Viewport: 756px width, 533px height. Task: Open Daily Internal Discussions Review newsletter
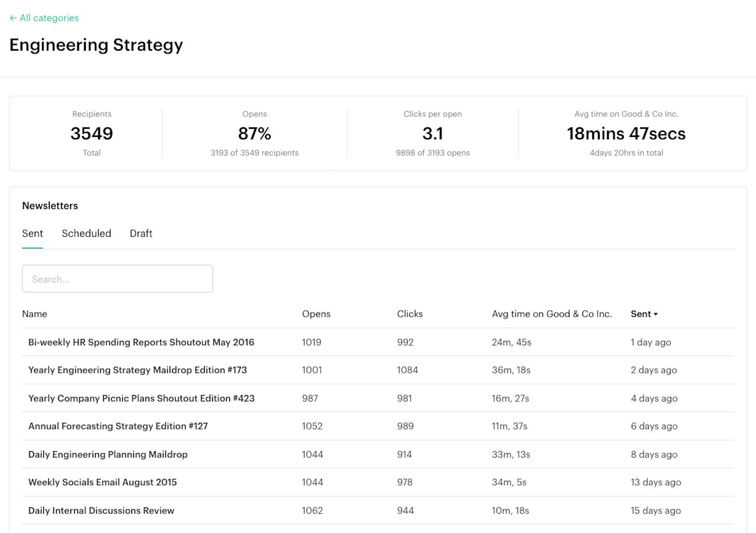pyautogui.click(x=101, y=511)
